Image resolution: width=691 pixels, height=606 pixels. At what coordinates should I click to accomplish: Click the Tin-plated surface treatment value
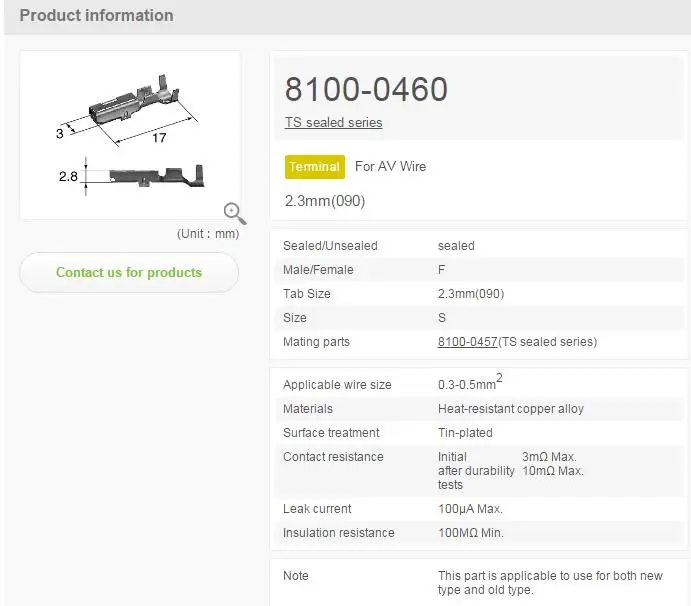(x=465, y=433)
